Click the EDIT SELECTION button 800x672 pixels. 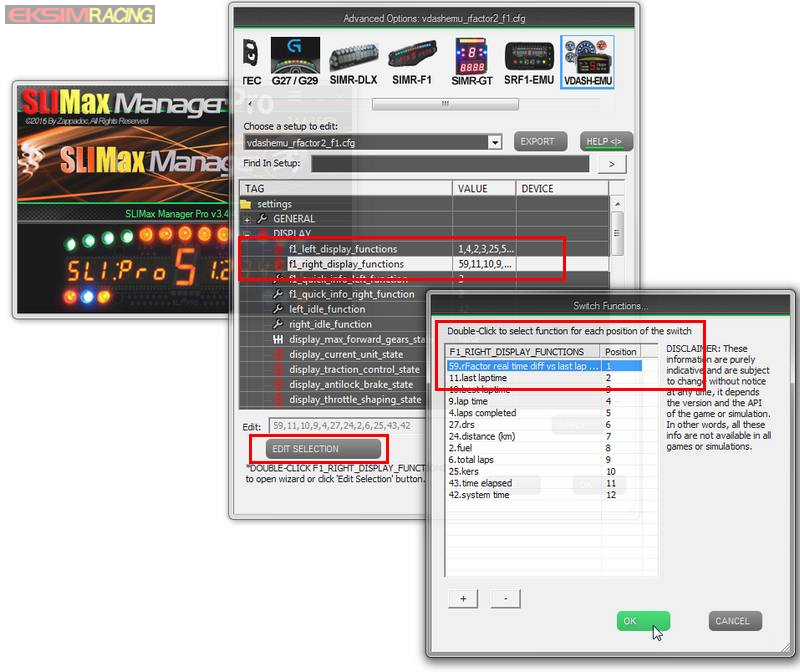point(323,449)
